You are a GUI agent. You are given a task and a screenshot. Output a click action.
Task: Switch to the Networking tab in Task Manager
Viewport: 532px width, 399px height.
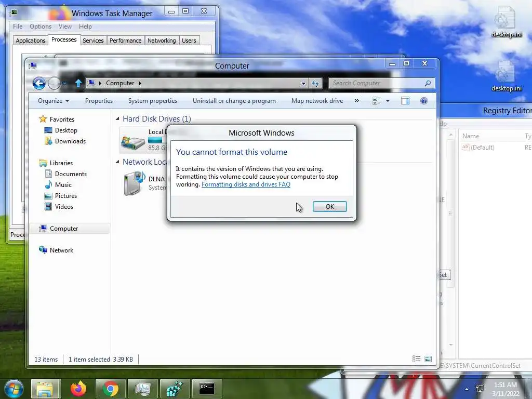[162, 41]
